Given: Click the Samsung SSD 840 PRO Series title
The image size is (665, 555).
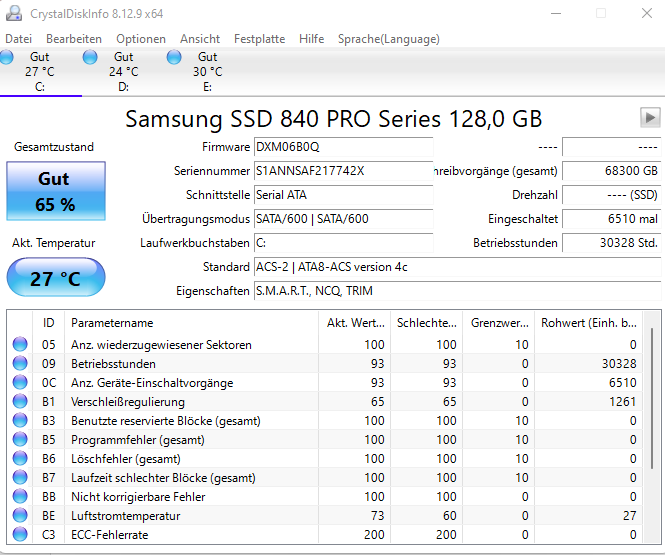Looking at the screenshot, I should coord(334,119).
